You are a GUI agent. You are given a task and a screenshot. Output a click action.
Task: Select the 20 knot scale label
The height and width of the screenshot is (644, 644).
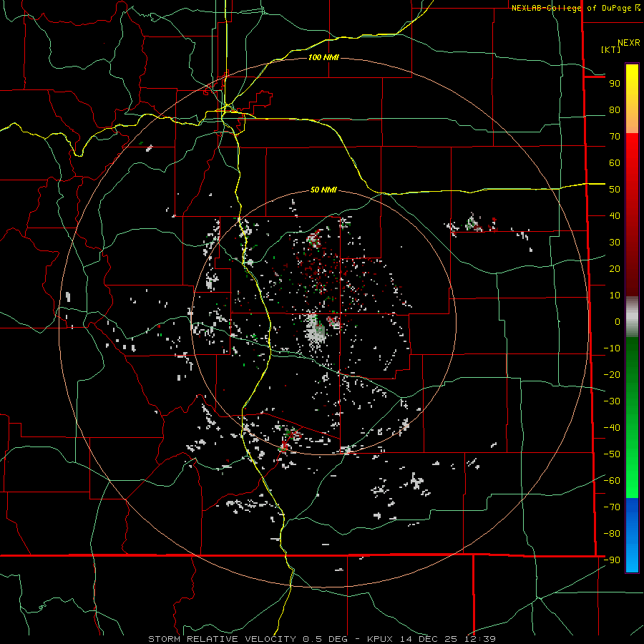615,269
